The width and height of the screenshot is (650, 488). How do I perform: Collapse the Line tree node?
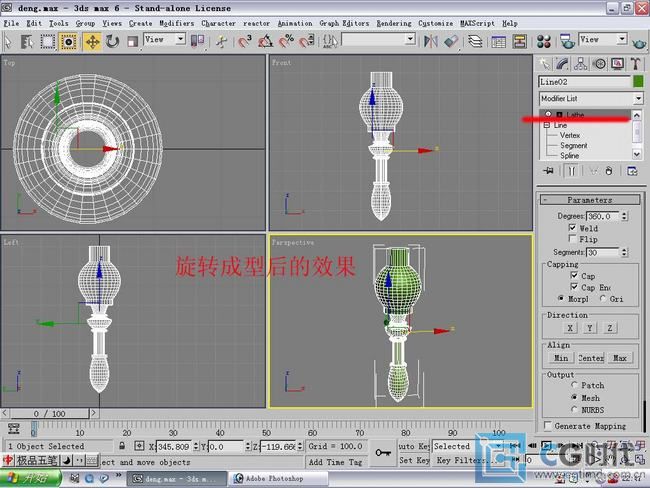point(547,125)
